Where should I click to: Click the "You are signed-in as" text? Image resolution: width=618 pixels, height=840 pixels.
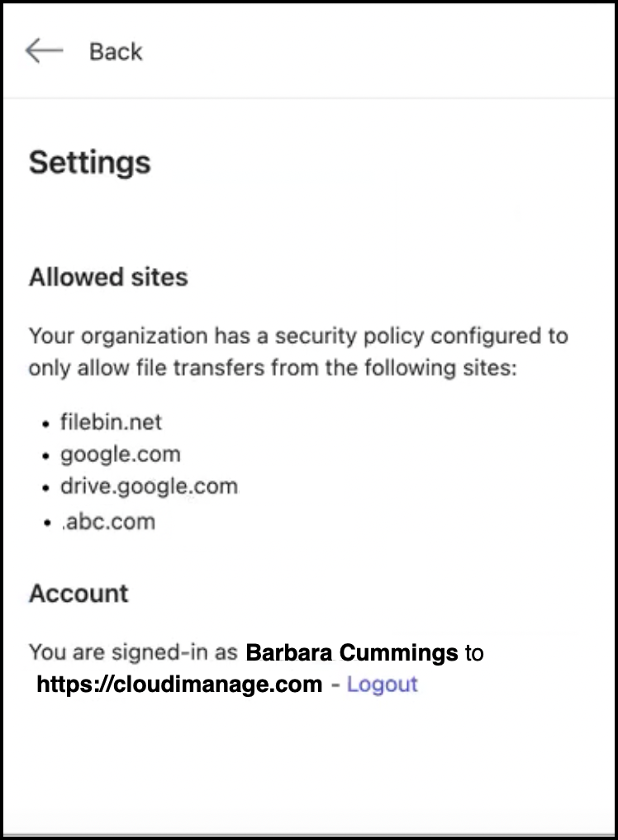[x=133, y=653]
